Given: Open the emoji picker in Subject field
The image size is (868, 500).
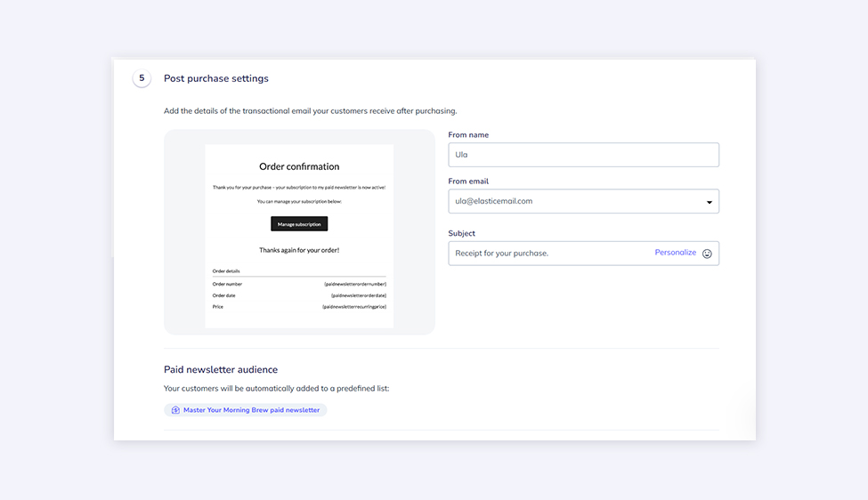Looking at the screenshot, I should (707, 254).
